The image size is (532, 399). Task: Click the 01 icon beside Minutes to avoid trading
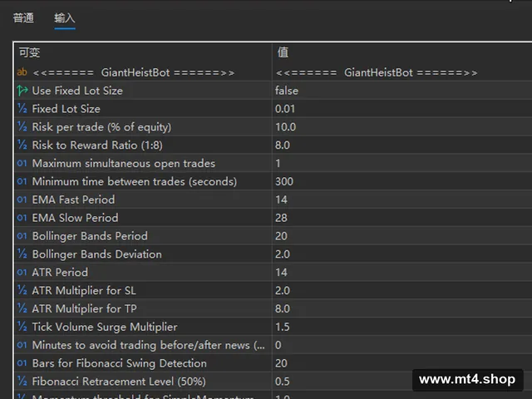(22, 345)
